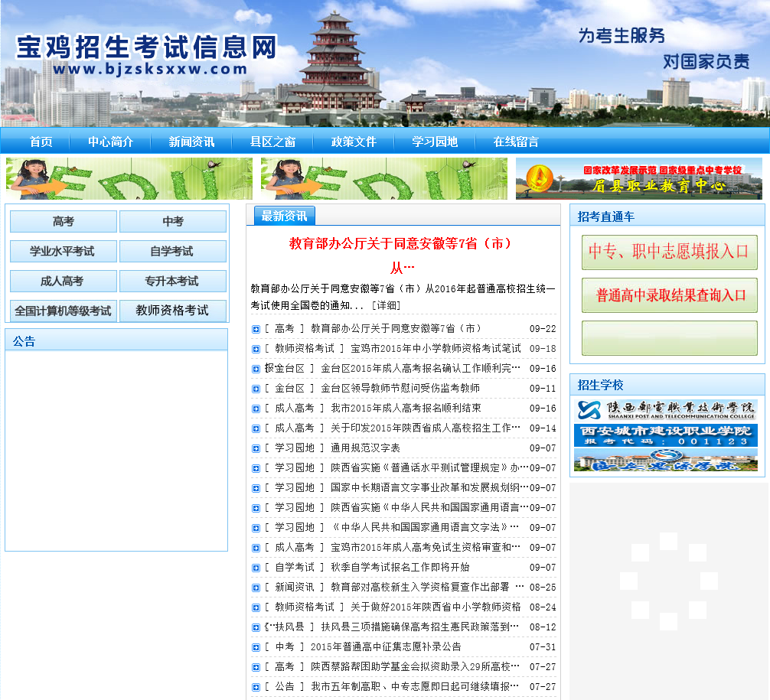Open the 首页 navigation item
This screenshot has width=770, height=700.
[41, 142]
